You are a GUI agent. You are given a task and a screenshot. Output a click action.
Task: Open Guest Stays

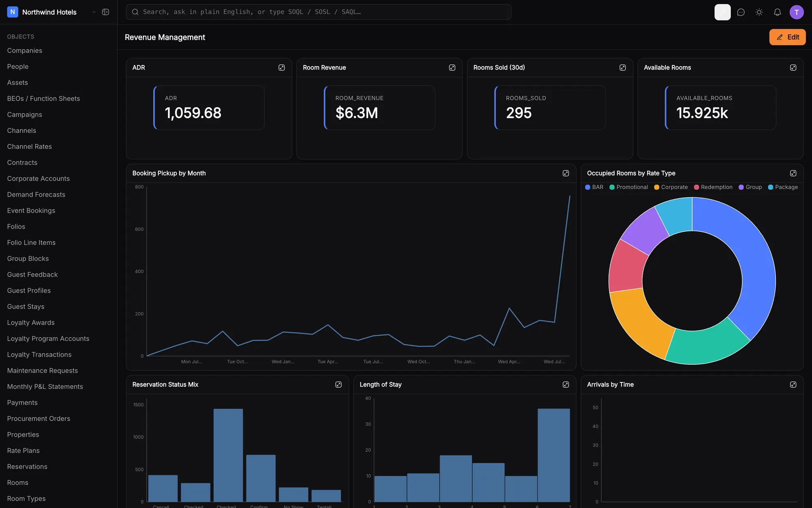26,306
